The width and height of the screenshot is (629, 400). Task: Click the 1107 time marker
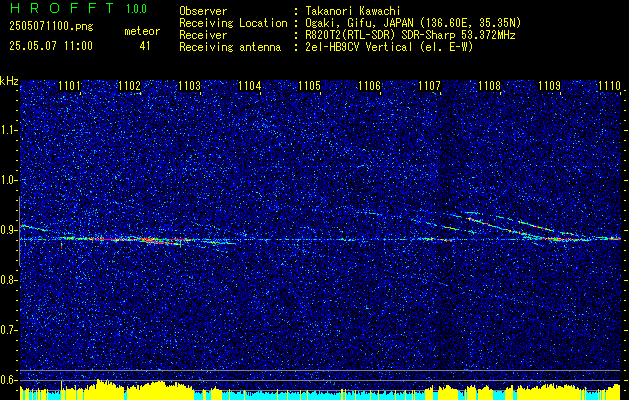click(429, 86)
